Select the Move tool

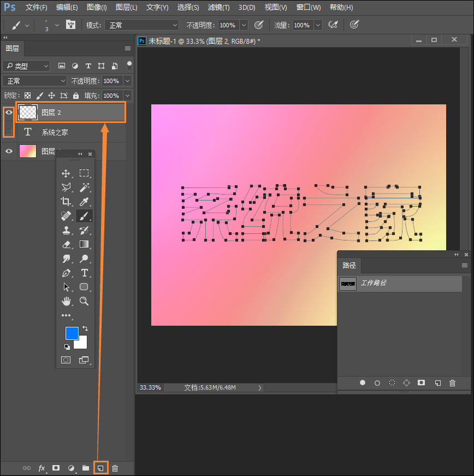pyautogui.click(x=66, y=173)
